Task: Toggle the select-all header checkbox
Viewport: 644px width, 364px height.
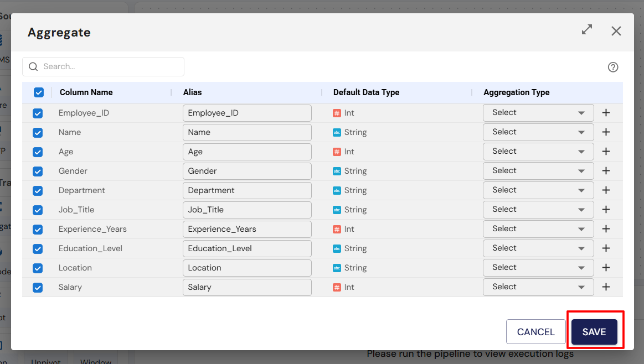Action: [39, 92]
